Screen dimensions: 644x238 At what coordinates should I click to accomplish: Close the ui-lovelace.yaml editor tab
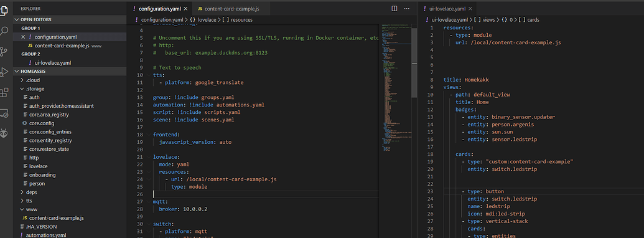[x=470, y=9]
